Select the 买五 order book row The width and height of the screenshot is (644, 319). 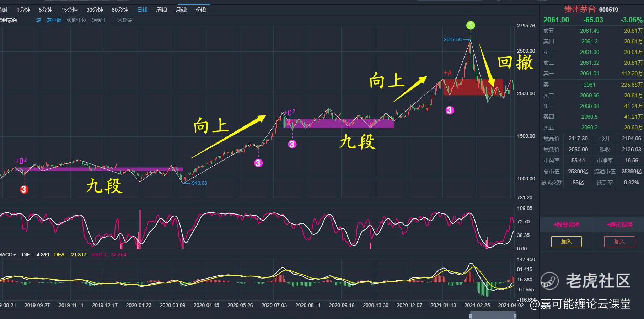[x=592, y=128]
